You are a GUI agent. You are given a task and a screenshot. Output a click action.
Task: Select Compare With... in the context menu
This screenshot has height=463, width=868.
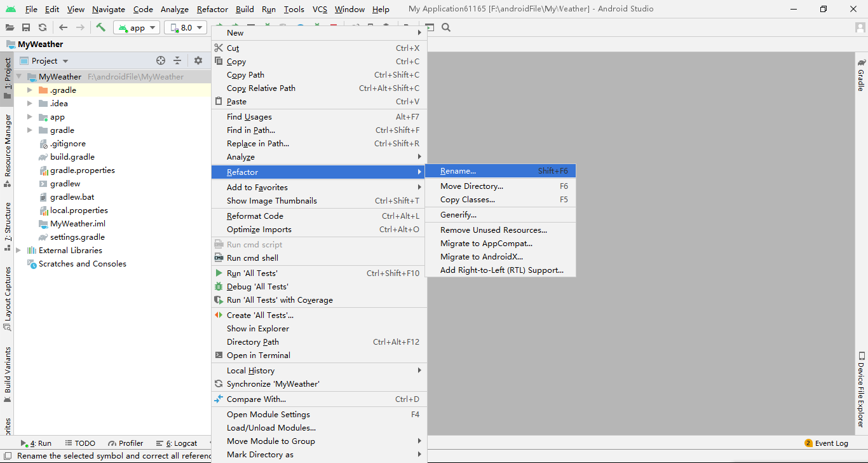(x=319, y=399)
